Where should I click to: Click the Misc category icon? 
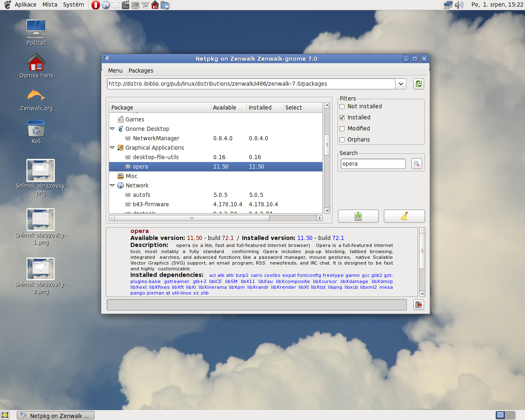click(x=121, y=176)
